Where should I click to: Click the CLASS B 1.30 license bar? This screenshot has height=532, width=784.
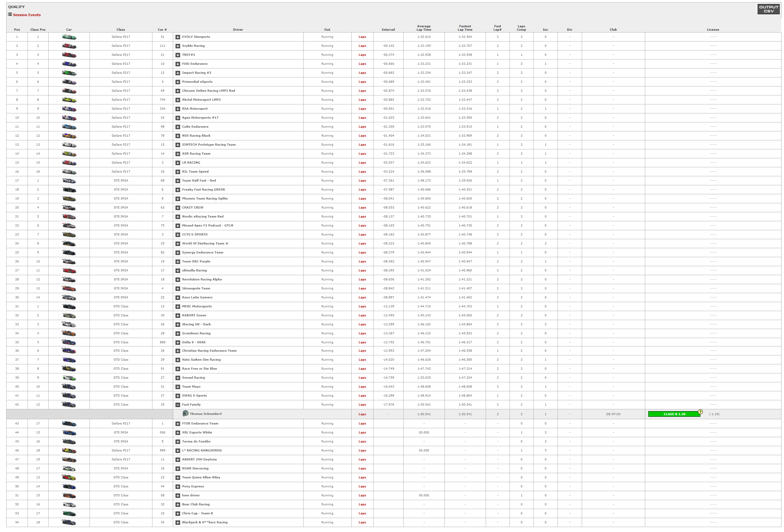(674, 414)
